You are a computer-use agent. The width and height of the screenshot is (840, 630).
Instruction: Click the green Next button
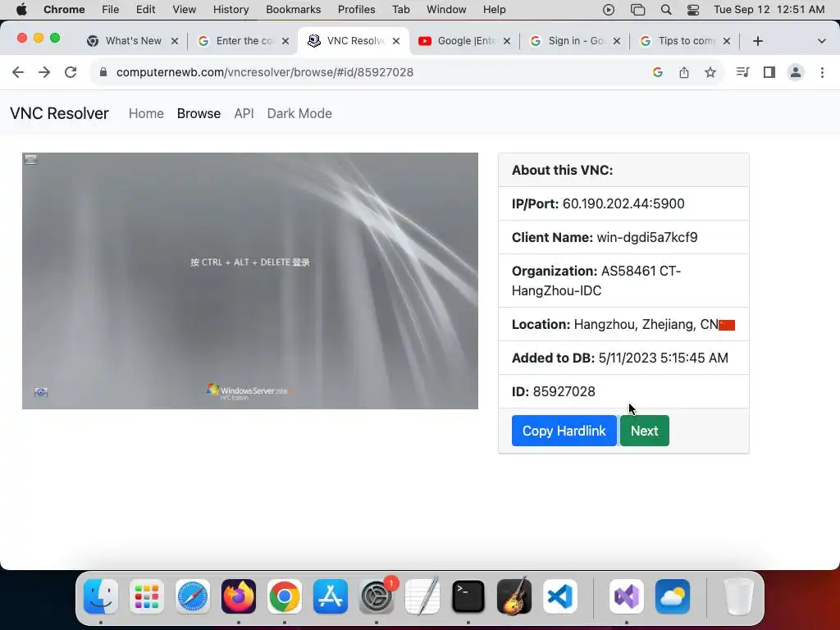coord(645,431)
